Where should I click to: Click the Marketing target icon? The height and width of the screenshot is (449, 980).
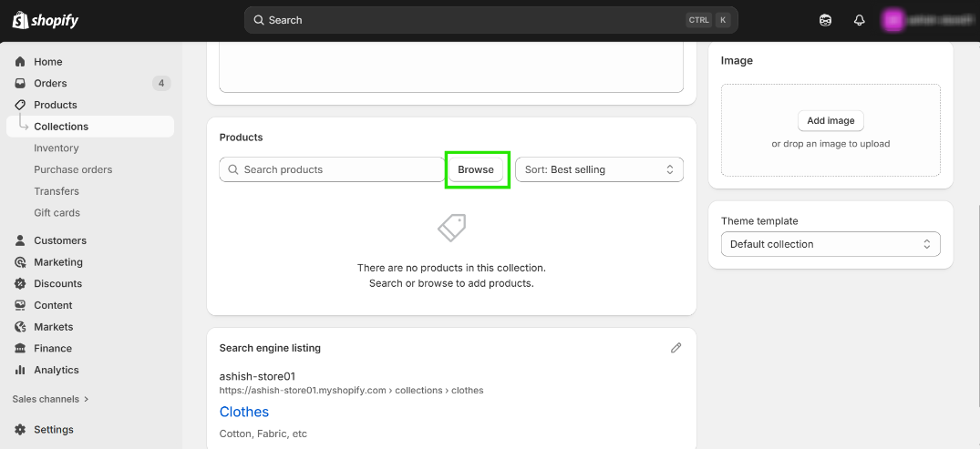point(20,262)
